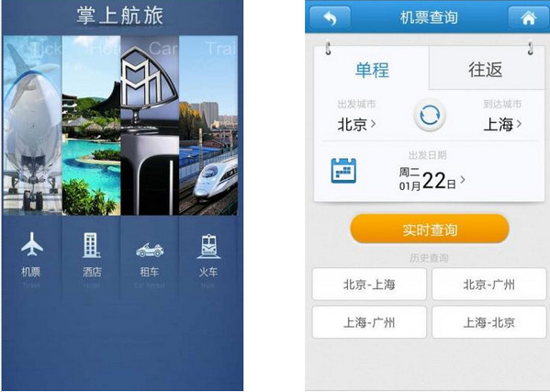Image resolution: width=550 pixels, height=392 pixels.
Task: Swap cities with the circular arrows icon
Action: [x=430, y=116]
